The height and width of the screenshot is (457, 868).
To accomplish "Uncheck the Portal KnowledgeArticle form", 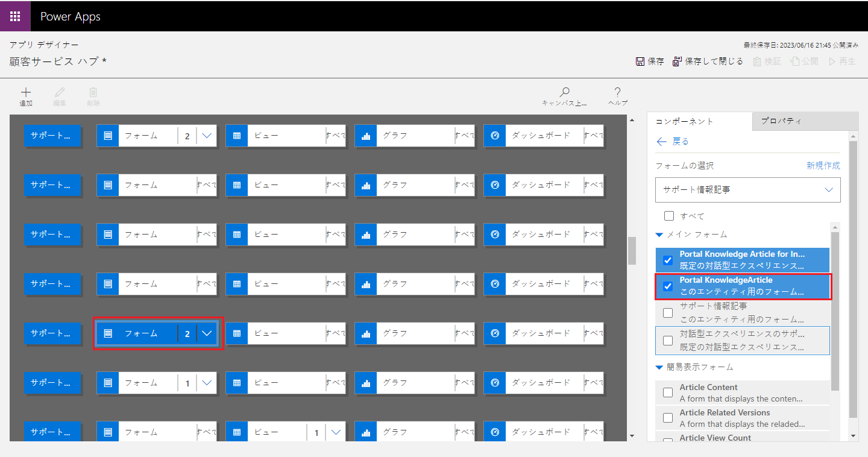I will tap(668, 286).
